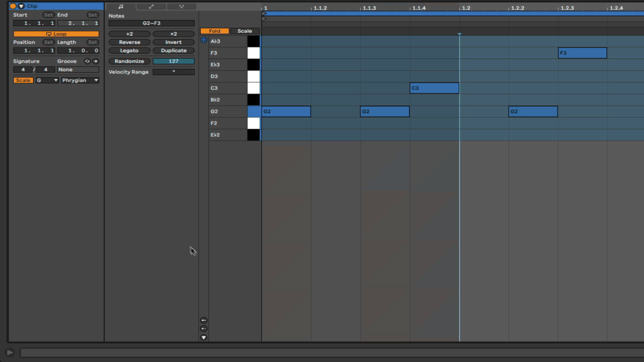Click the middle round lane selector icon
This screenshot has width=644, height=362.
[x=204, y=329]
